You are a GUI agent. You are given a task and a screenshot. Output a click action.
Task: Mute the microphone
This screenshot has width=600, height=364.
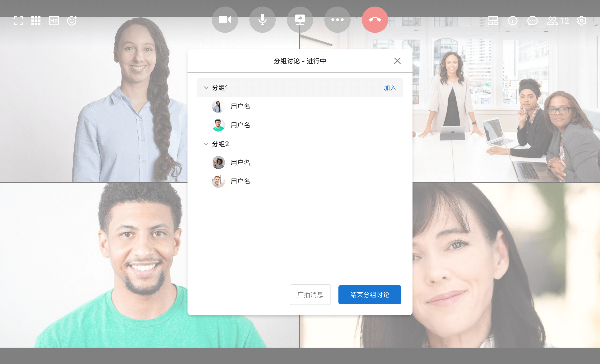click(262, 20)
